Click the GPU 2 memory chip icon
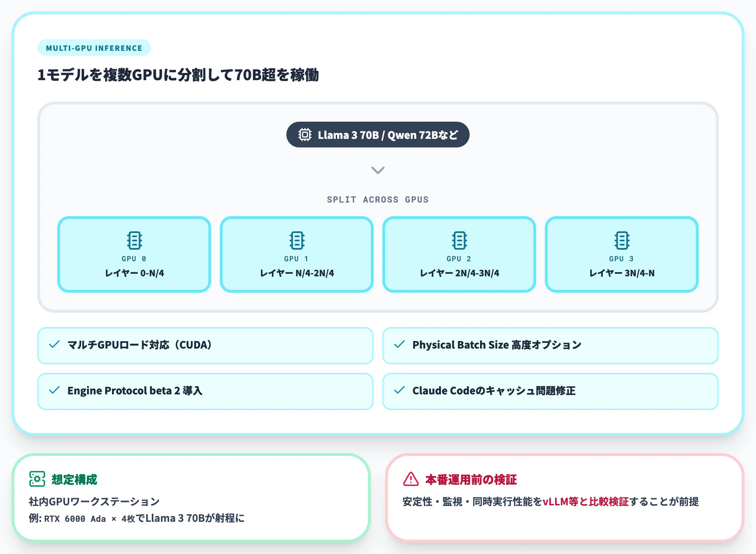 click(459, 240)
